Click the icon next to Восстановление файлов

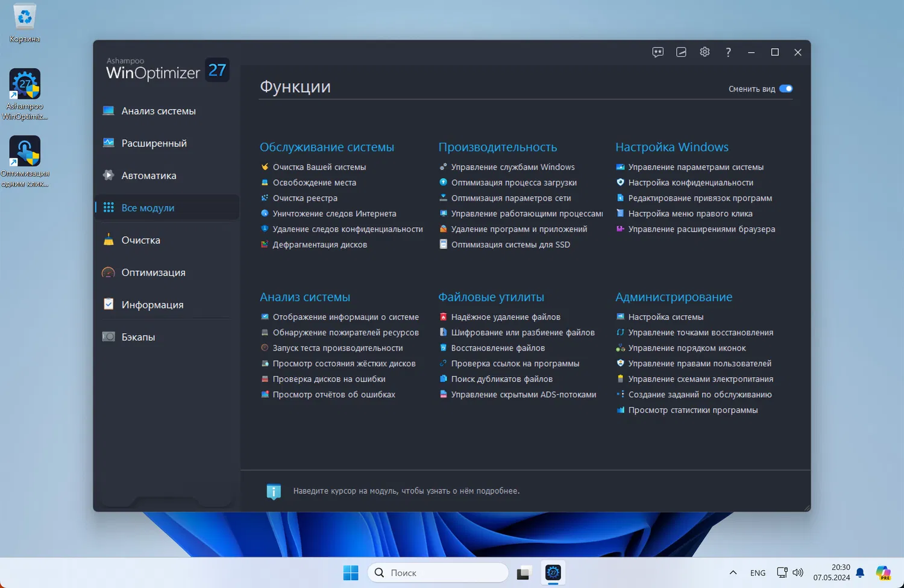pyautogui.click(x=443, y=348)
